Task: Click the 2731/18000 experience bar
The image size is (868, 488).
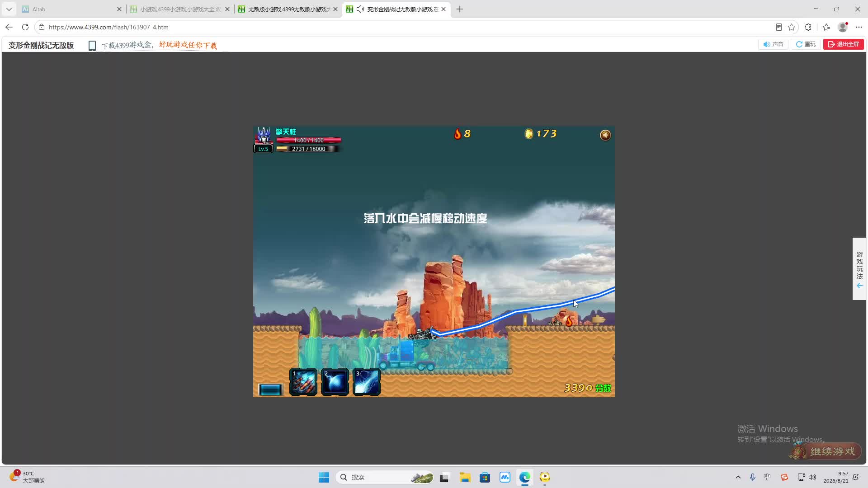Action: [x=308, y=149]
